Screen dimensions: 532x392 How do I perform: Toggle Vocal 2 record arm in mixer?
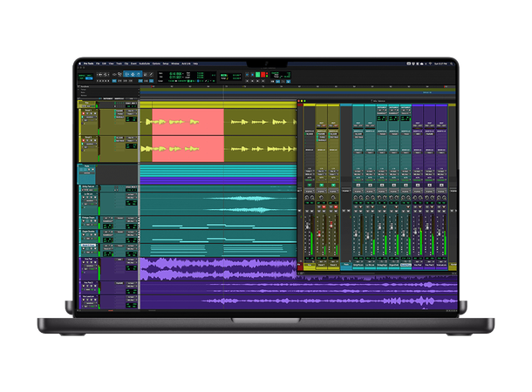coord(335,206)
